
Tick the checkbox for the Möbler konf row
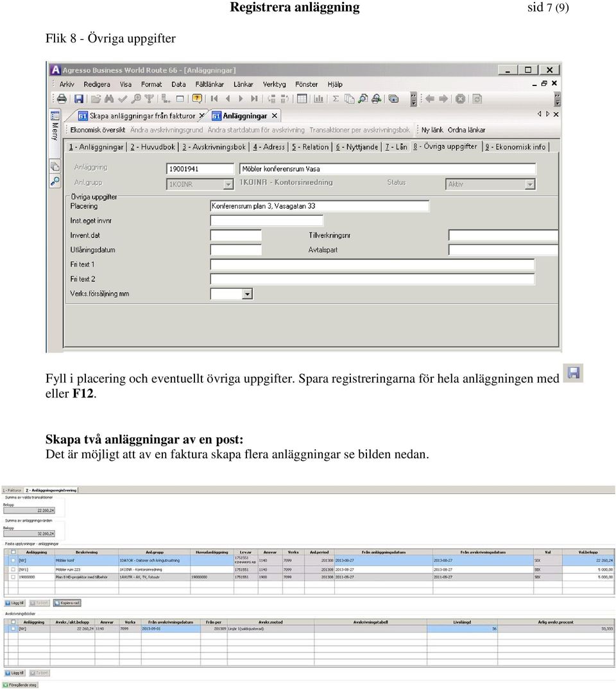pos(13,560)
